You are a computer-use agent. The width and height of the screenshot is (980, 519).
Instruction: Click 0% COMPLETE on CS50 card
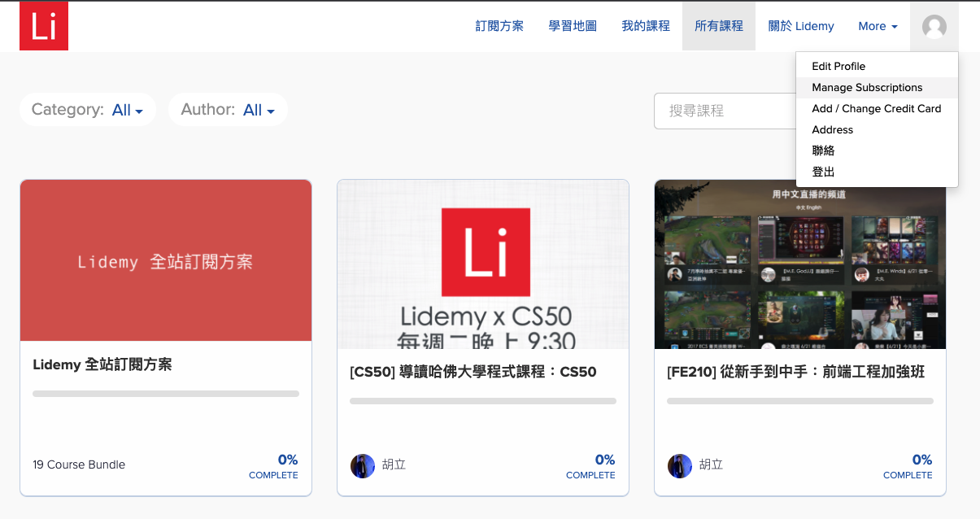click(x=590, y=466)
